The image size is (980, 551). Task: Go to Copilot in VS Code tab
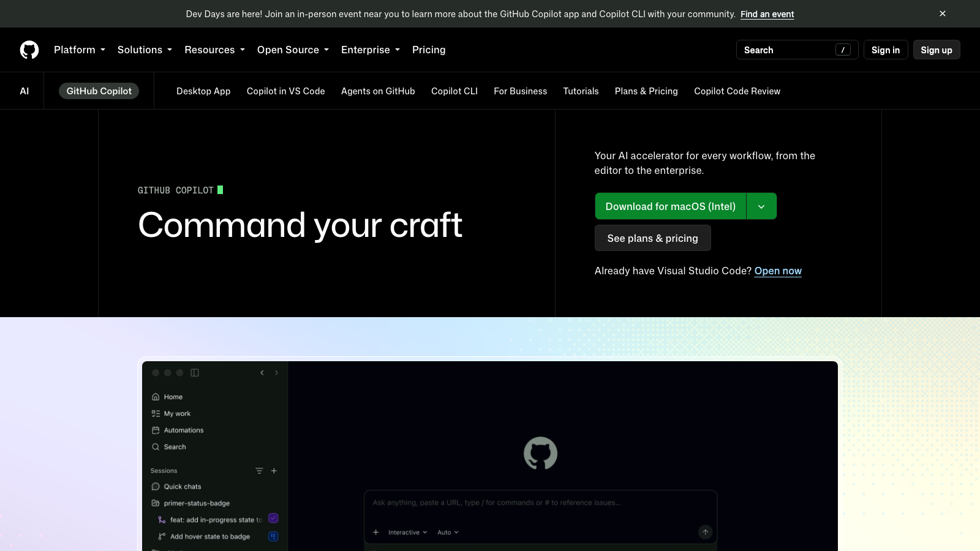(286, 91)
